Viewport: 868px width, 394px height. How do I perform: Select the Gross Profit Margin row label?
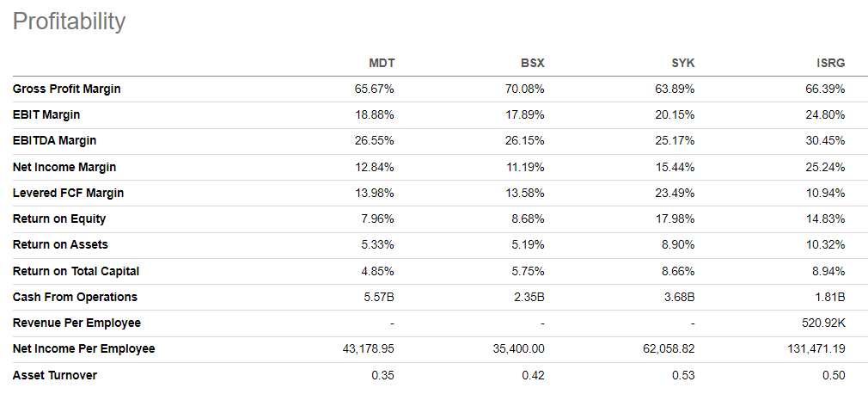(66, 89)
